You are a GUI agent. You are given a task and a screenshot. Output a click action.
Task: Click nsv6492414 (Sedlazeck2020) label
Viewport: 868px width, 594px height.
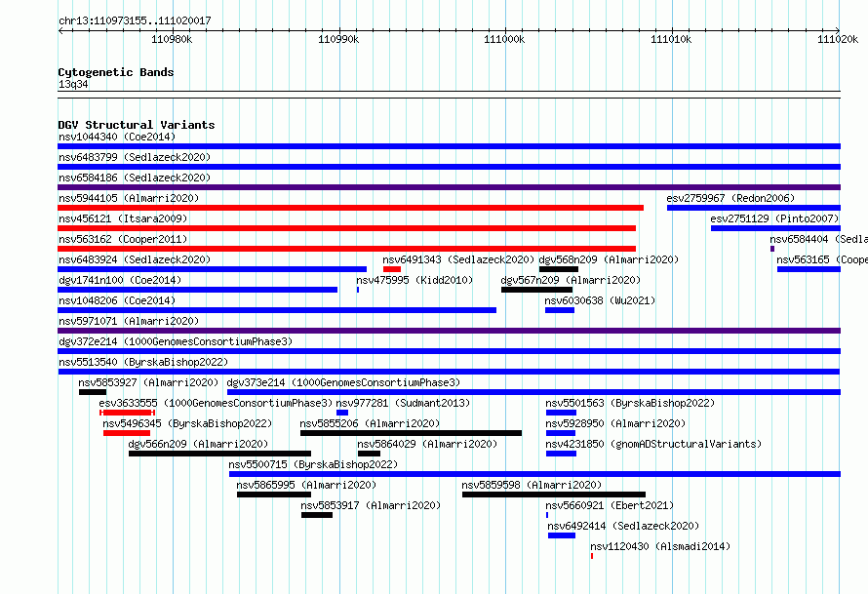[x=623, y=526]
